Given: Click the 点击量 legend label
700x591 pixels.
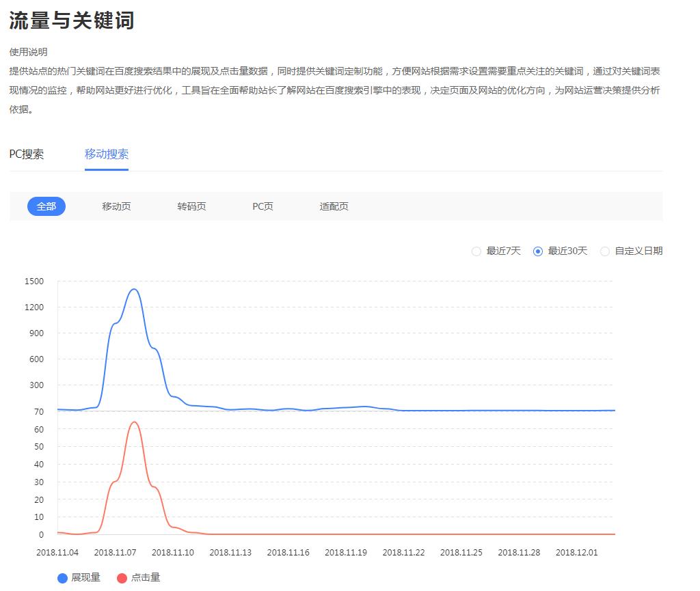Looking at the screenshot, I should tap(146, 578).
